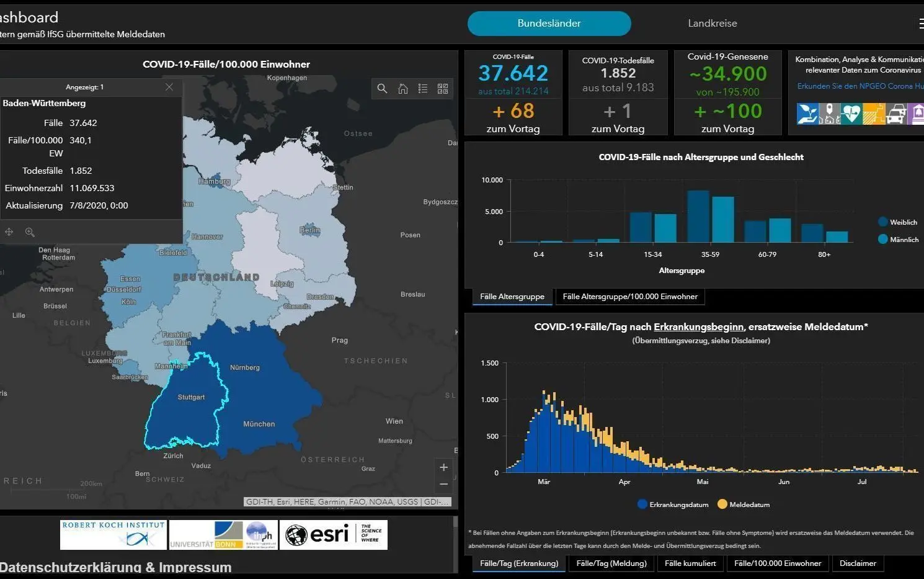Open the basemap gallery grid icon
Image resolution: width=924 pixels, height=579 pixels.
[x=443, y=89]
